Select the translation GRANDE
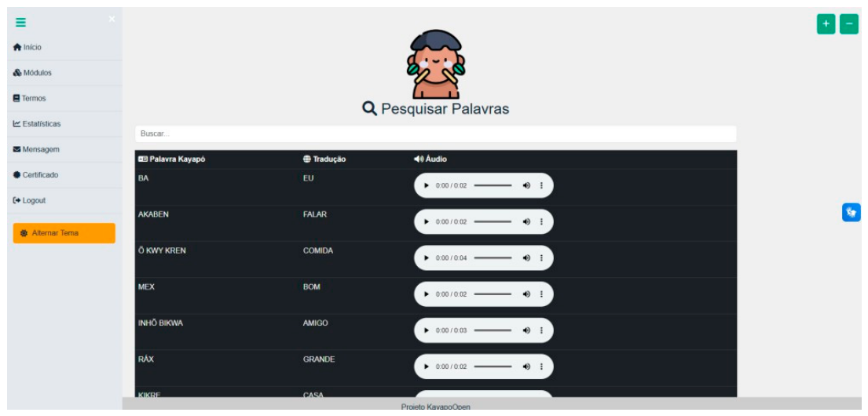 (319, 359)
